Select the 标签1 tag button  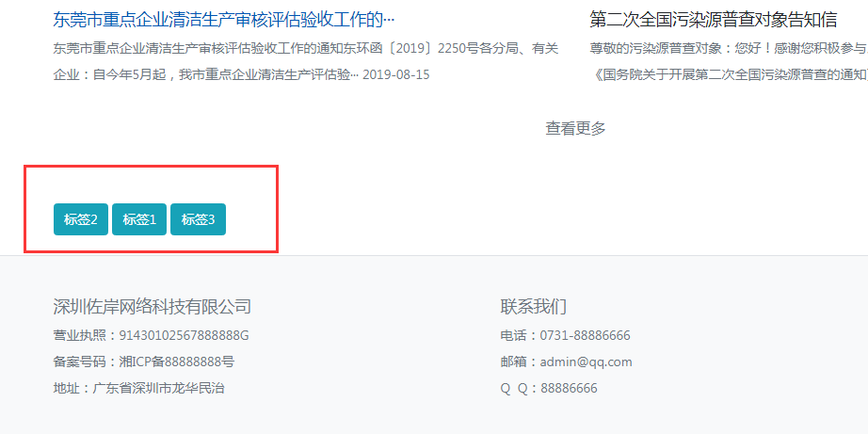click(x=139, y=219)
